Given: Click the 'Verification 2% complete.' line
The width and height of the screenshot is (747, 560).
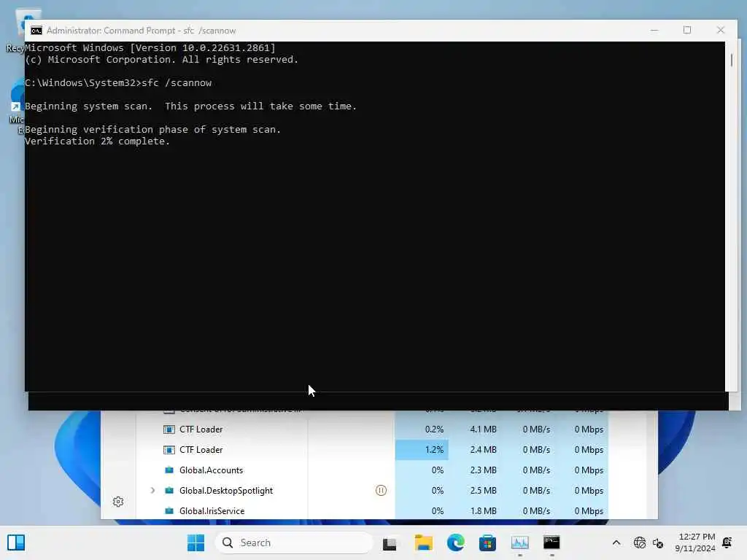Looking at the screenshot, I should click(x=97, y=141).
